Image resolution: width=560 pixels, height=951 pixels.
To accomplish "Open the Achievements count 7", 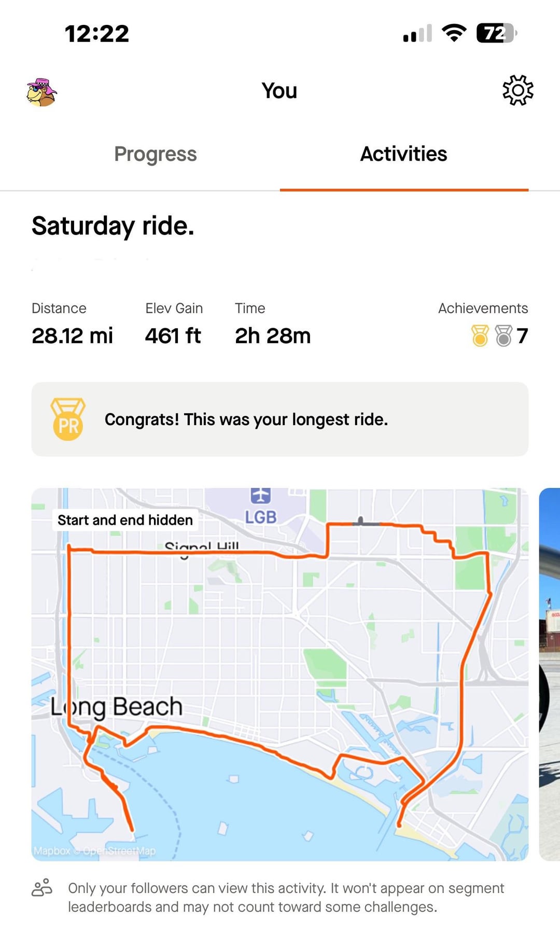I will pyautogui.click(x=522, y=336).
